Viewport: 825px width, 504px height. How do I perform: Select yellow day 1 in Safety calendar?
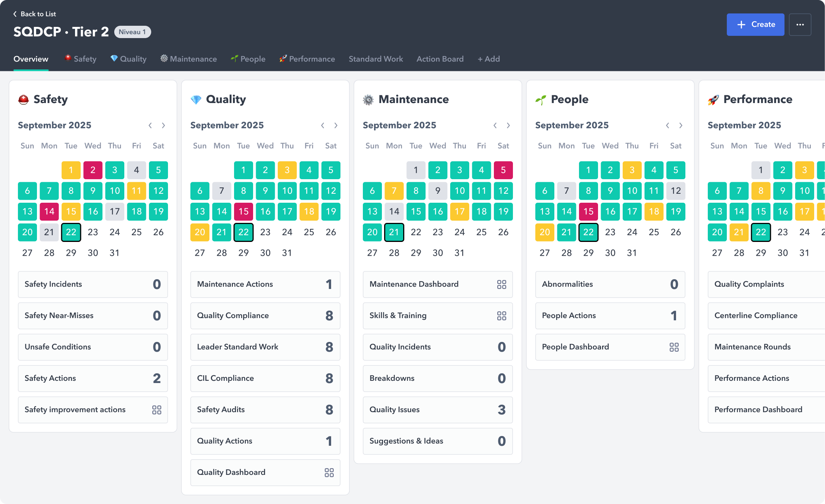point(71,170)
